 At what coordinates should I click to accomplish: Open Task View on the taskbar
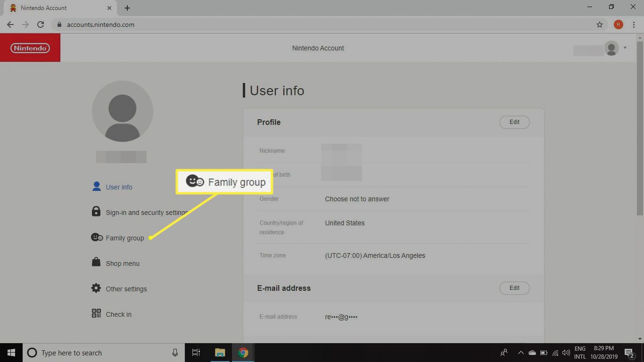196,353
